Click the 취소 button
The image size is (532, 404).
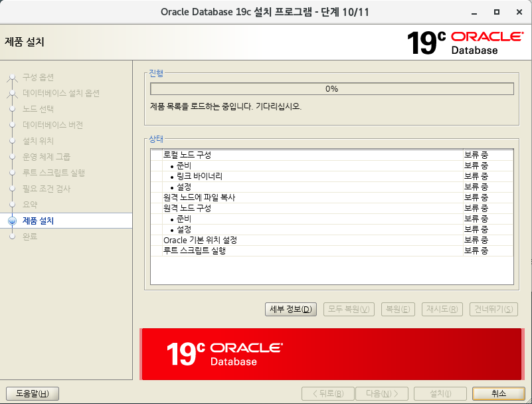(x=499, y=393)
